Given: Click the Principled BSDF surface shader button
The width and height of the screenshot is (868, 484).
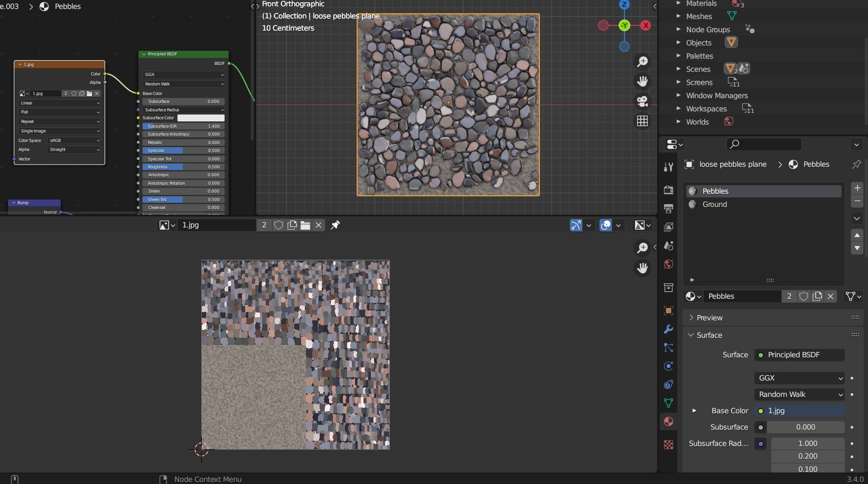Looking at the screenshot, I should (799, 355).
